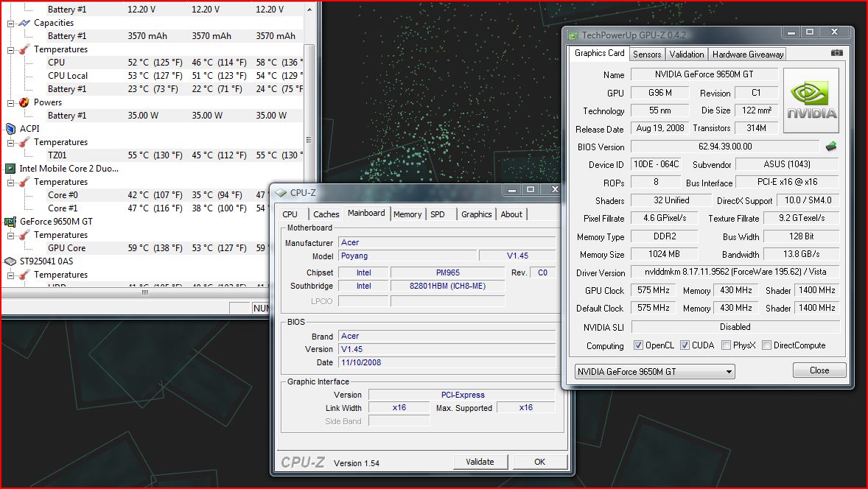Viewport: 868px width, 489px height.
Task: Click the Intel Mobile Core 2 Duo chip icon
Action: (x=10, y=169)
